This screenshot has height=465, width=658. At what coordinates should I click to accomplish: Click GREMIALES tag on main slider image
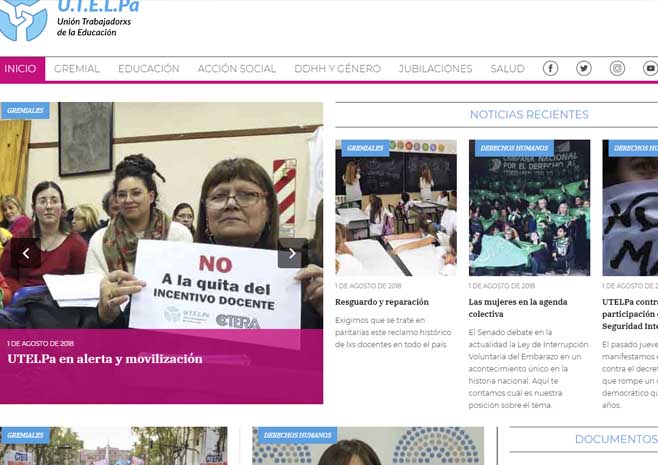coord(25,110)
